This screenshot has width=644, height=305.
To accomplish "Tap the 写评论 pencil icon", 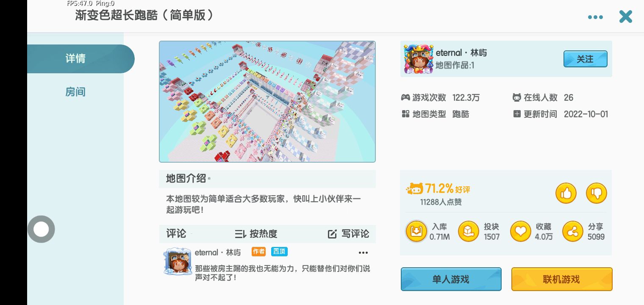I will 333,234.
